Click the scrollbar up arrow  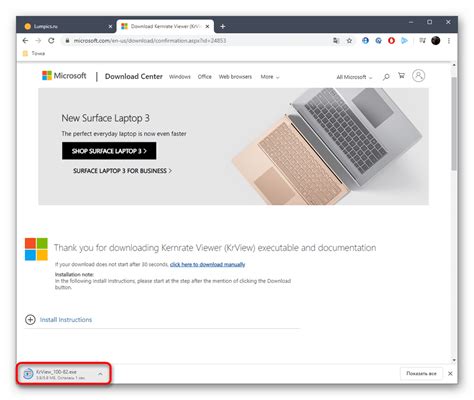pos(454,65)
